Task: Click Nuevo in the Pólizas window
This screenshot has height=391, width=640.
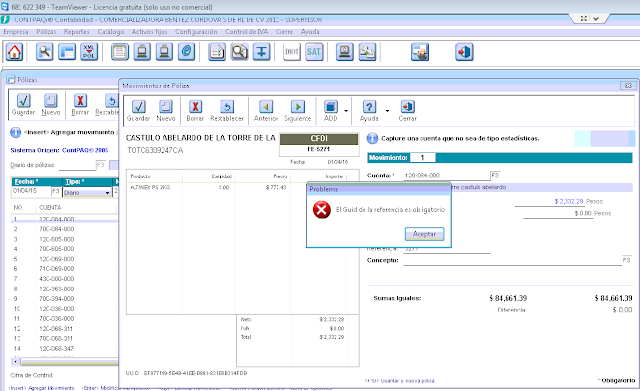Action: click(51, 104)
